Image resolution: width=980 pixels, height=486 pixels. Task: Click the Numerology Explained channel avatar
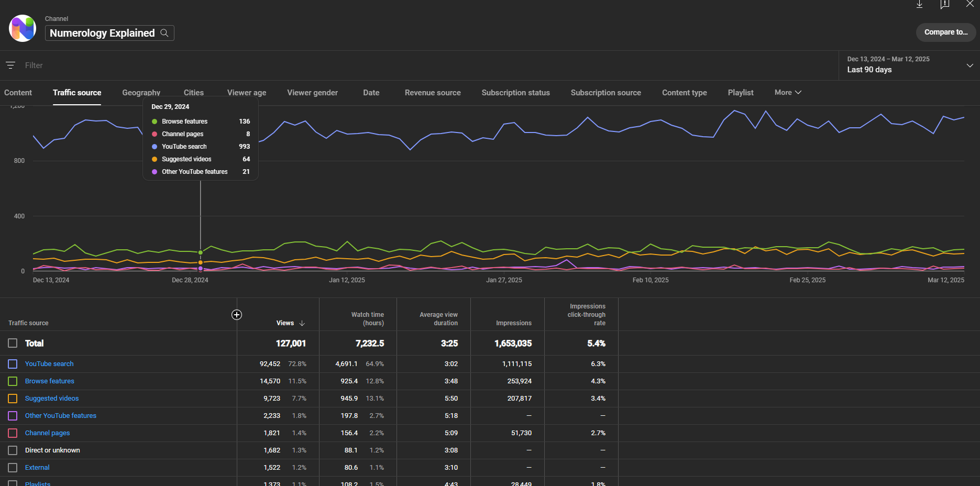(x=23, y=28)
